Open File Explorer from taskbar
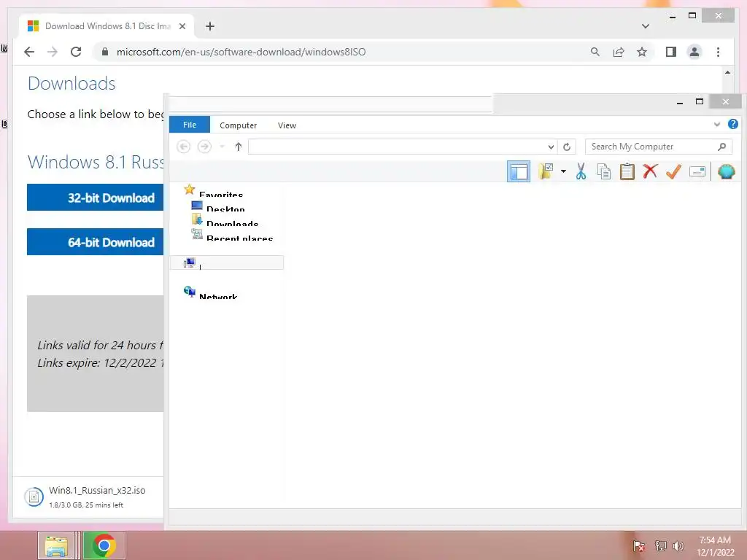 (56, 545)
